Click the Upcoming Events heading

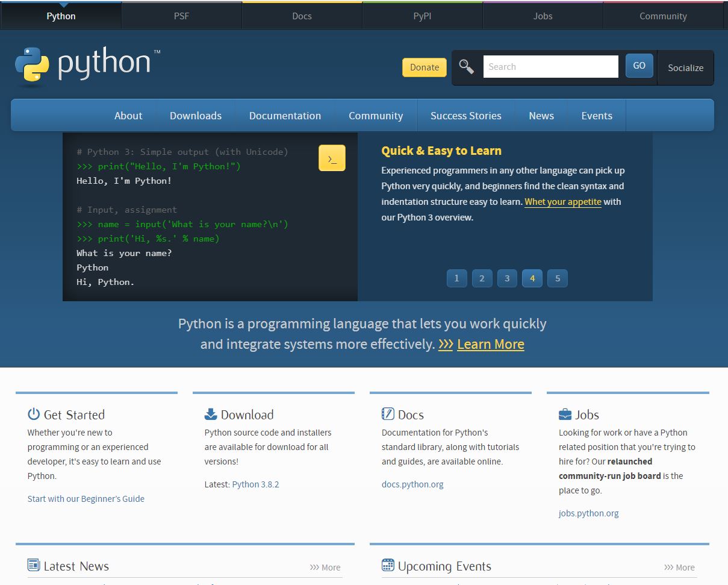444,566
